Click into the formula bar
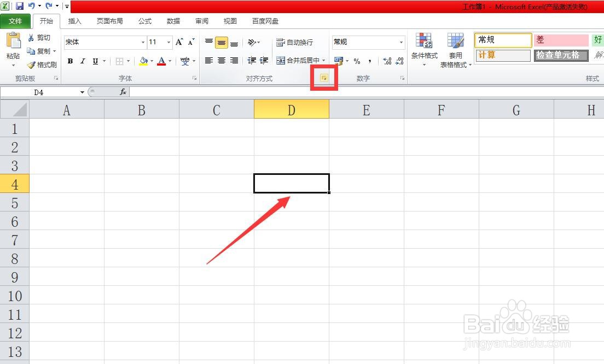The image size is (604, 364). [367, 92]
